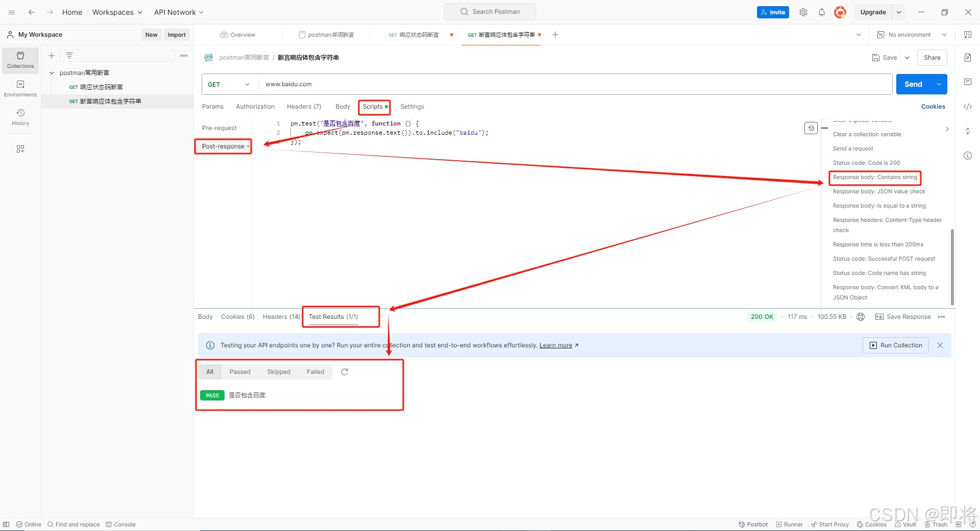Click Save Response
The image size is (980, 531).
click(x=903, y=317)
